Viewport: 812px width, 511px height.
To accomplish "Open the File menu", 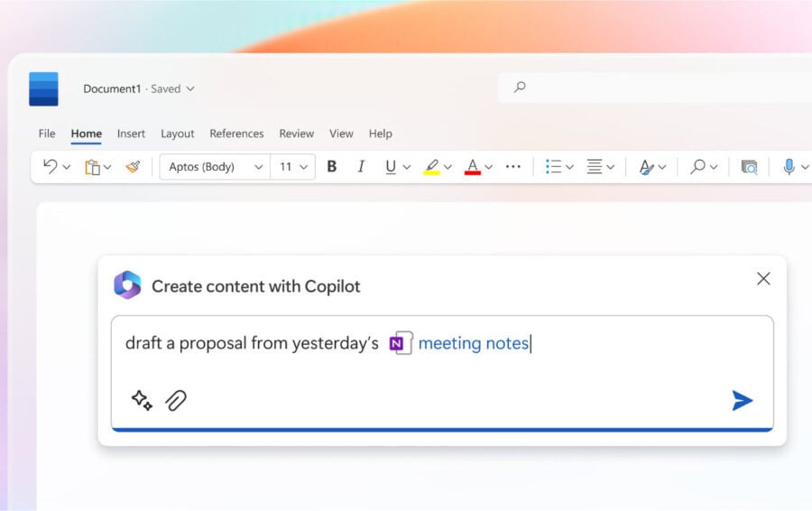I will 47,134.
